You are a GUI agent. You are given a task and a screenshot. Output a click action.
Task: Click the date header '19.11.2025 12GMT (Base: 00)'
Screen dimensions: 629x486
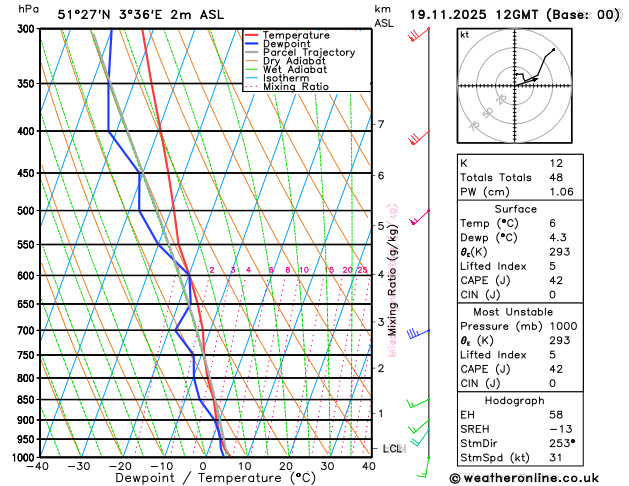pyautogui.click(x=515, y=15)
